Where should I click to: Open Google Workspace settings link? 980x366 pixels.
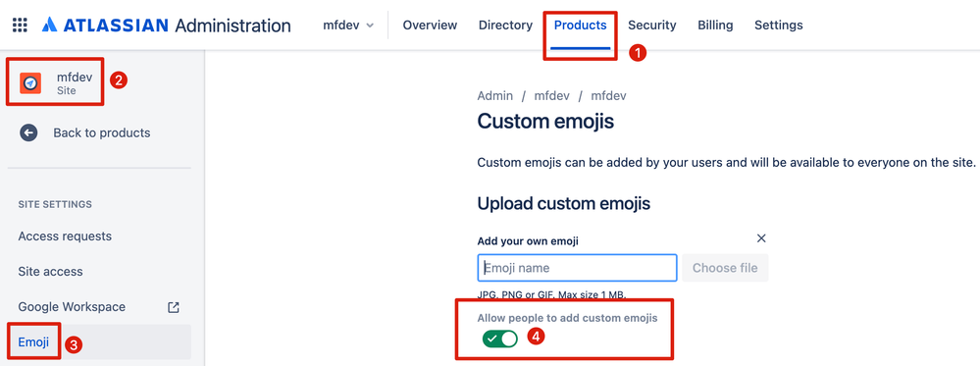[x=72, y=307]
